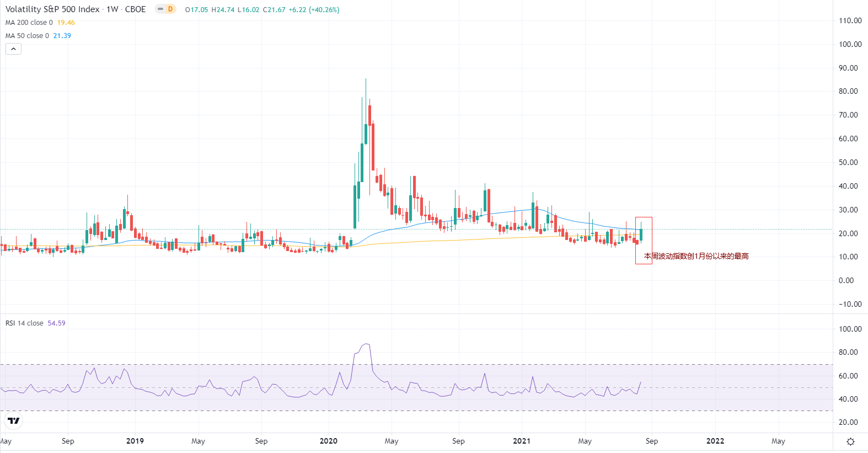Click the open price O17.05

[196, 10]
